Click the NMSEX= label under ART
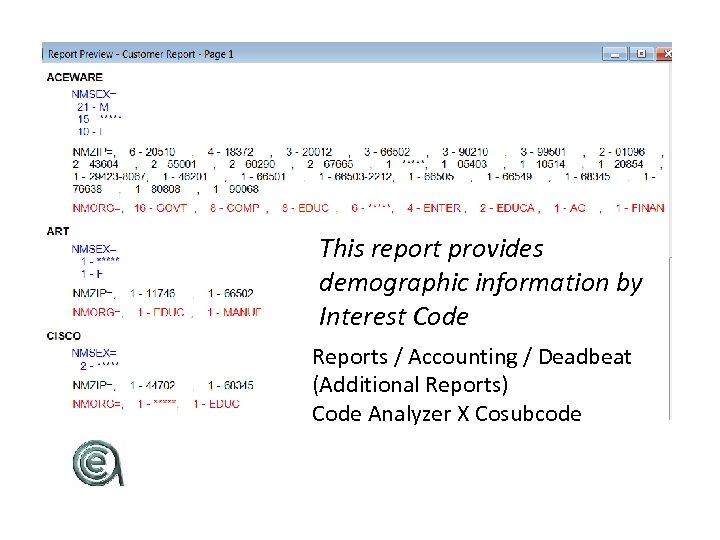720x540 pixels. pos(94,249)
